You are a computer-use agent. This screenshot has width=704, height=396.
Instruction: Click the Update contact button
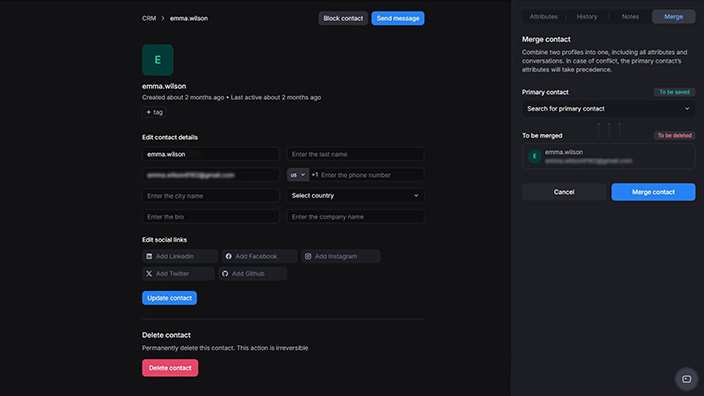point(169,298)
